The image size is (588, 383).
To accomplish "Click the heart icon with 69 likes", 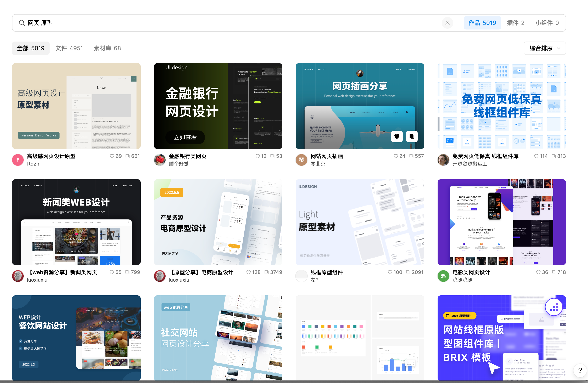I will point(112,156).
